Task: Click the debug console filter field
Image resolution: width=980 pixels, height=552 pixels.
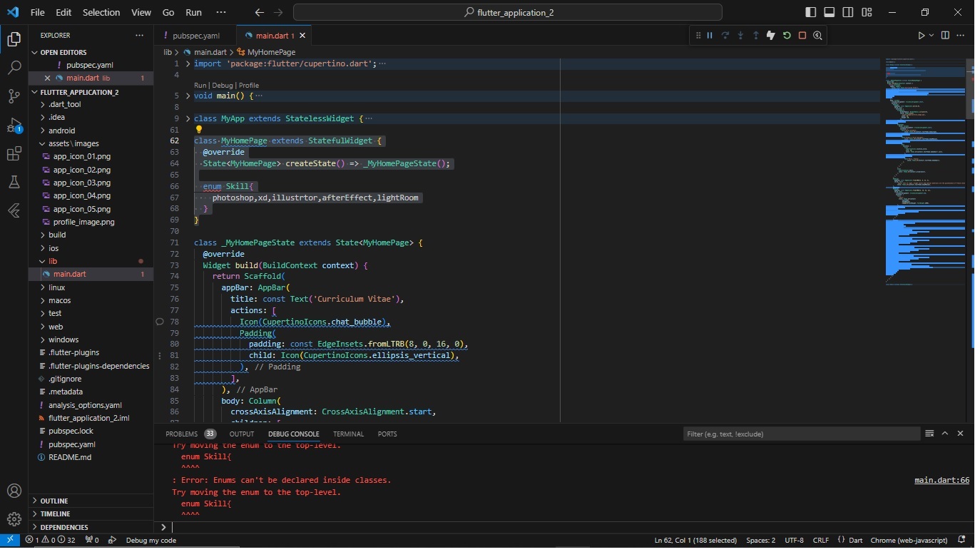Action: click(801, 434)
